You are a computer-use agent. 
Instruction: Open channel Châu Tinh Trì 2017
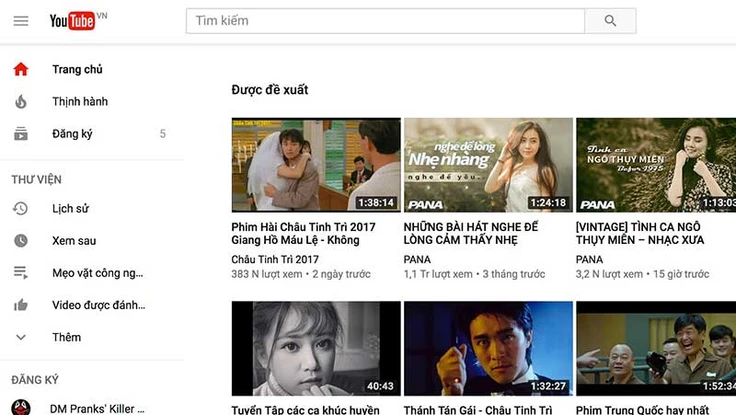[x=275, y=259]
